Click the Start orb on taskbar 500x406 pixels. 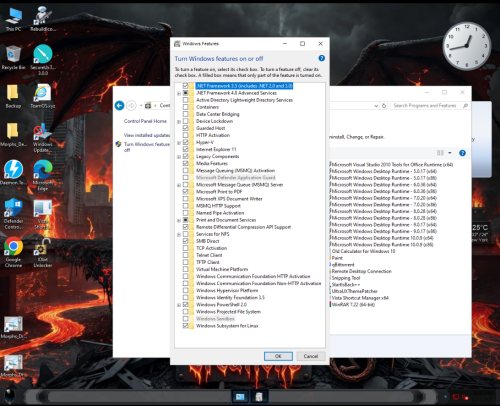[x=9, y=396]
